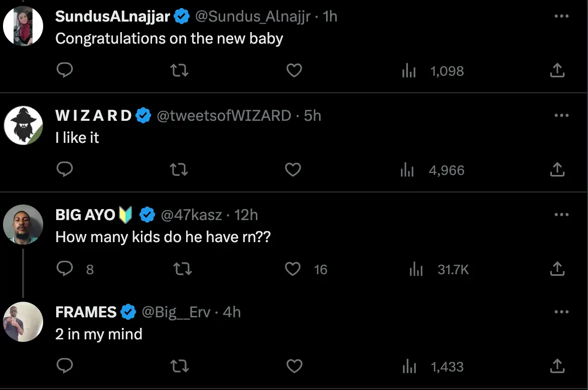The width and height of the screenshot is (588, 390).
Task: Like BIG AYO's tweet asking about kids
Action: click(x=292, y=269)
